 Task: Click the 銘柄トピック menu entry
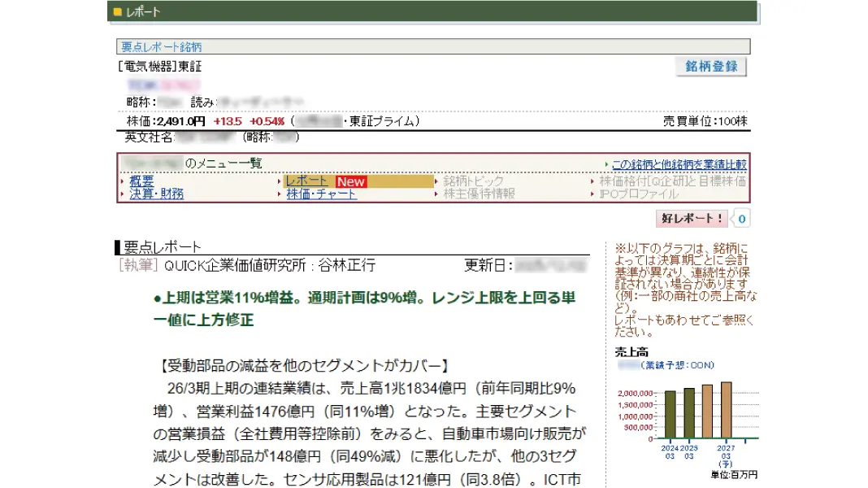coord(473,181)
